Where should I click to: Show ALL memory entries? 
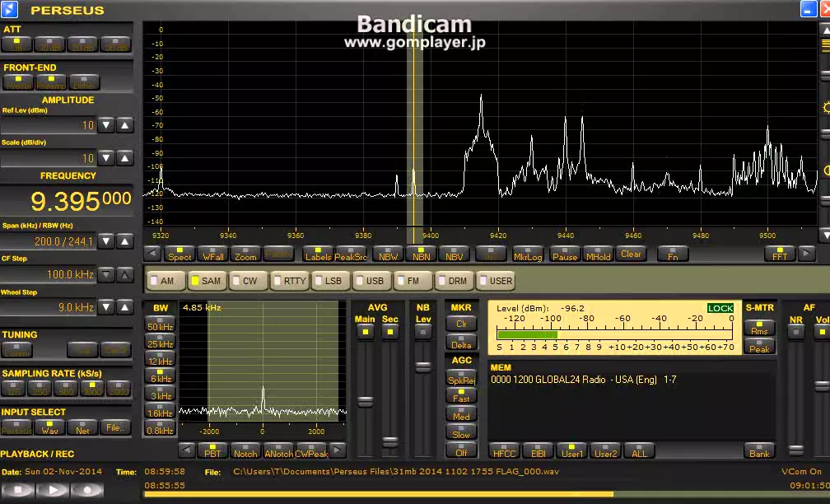pos(640,451)
